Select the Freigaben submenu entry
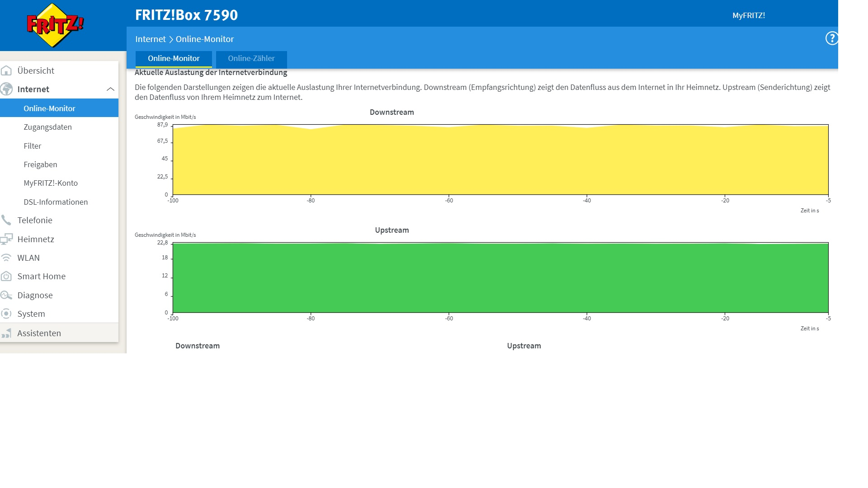This screenshot has width=868, height=488. [40, 164]
